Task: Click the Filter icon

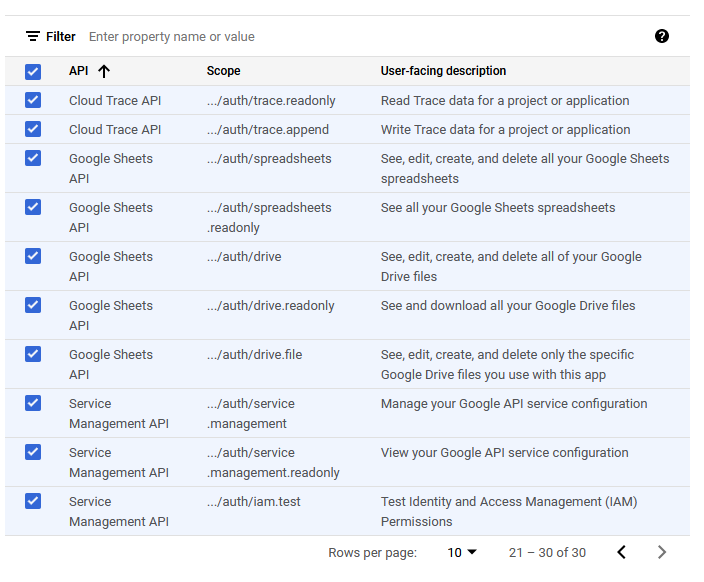Action: [33, 36]
